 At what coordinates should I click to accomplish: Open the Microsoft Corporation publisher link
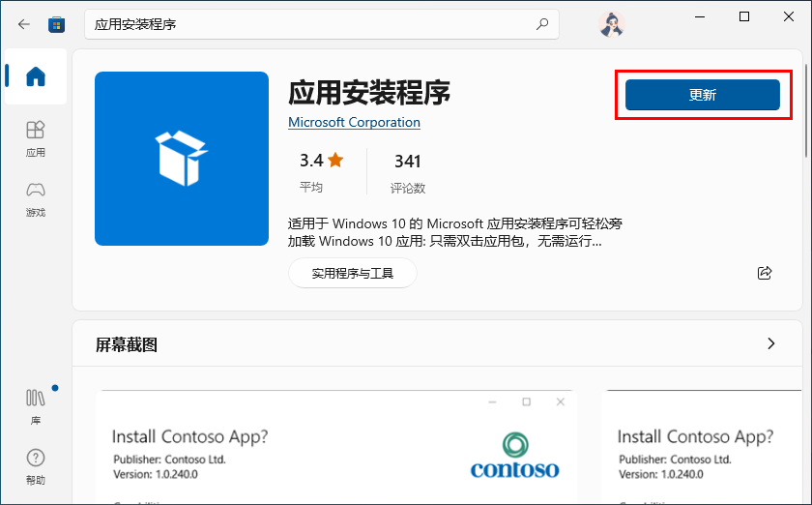[354, 122]
